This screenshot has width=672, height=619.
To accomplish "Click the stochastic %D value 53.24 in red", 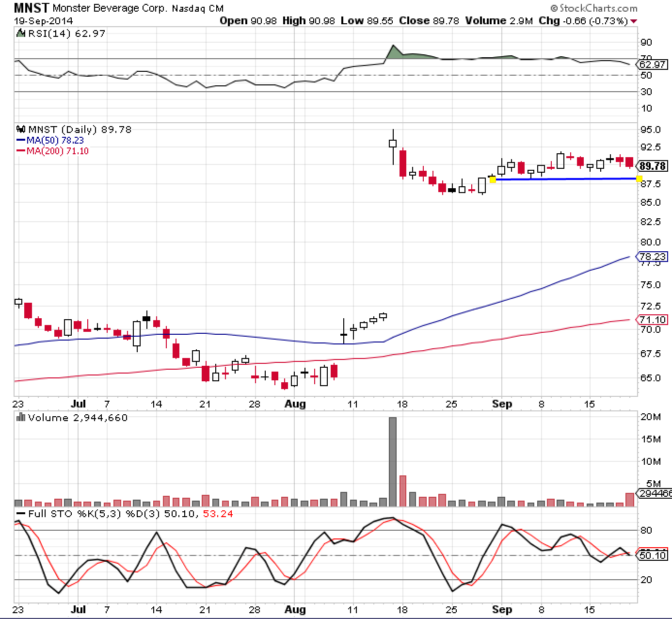I will (x=217, y=513).
